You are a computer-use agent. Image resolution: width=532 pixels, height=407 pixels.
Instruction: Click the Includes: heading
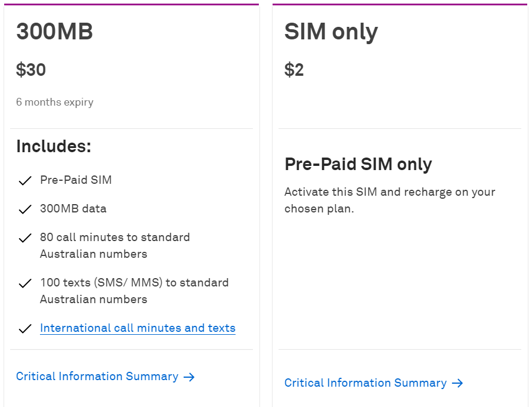point(54,146)
